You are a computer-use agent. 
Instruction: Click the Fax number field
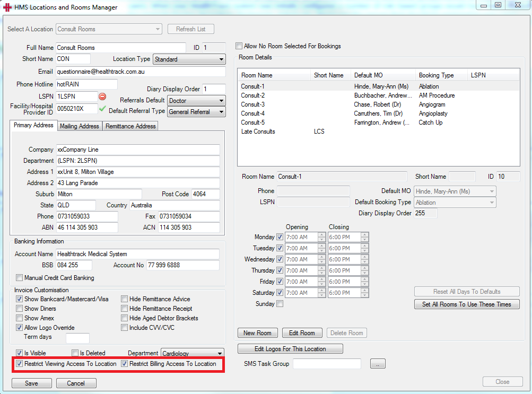[189, 216]
